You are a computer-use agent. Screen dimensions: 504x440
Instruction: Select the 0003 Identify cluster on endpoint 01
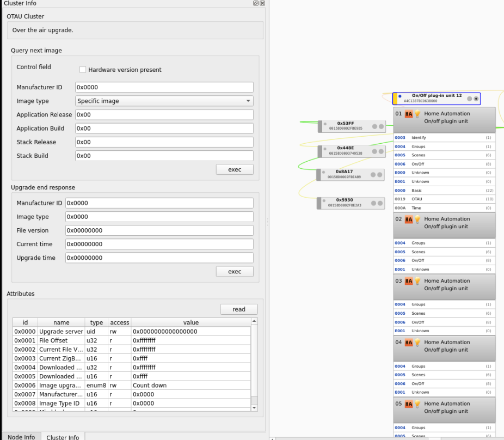click(x=444, y=138)
